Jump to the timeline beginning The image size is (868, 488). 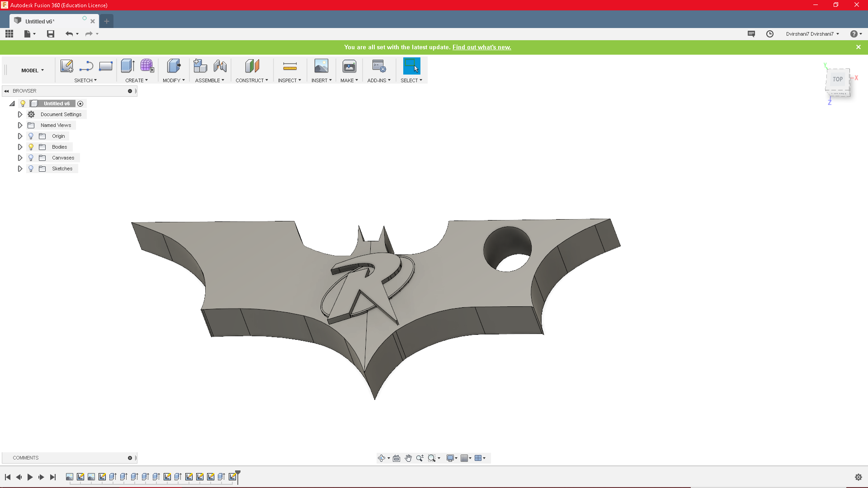tap(8, 477)
